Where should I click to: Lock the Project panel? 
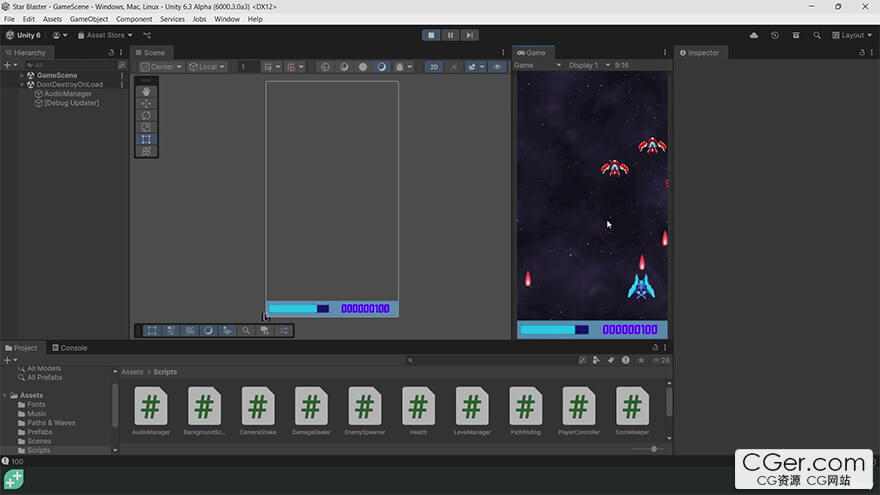click(x=655, y=347)
